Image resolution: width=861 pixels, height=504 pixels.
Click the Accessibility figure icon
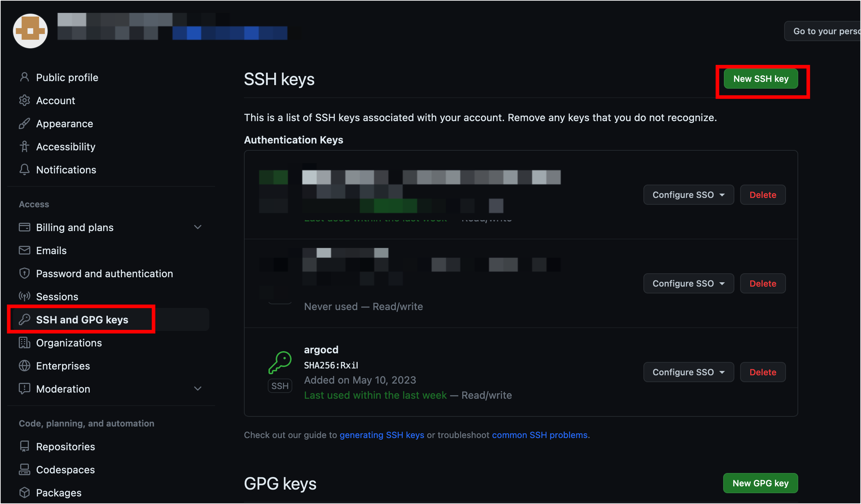click(25, 146)
